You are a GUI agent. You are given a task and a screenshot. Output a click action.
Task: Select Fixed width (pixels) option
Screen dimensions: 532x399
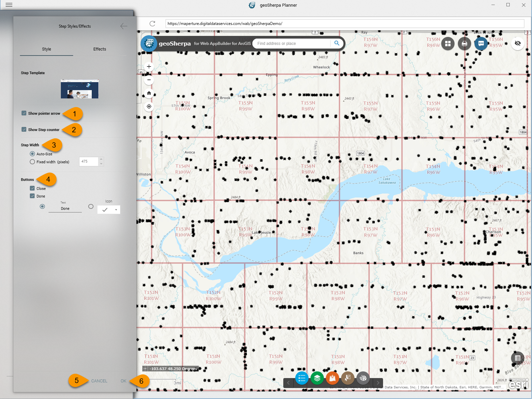32,162
